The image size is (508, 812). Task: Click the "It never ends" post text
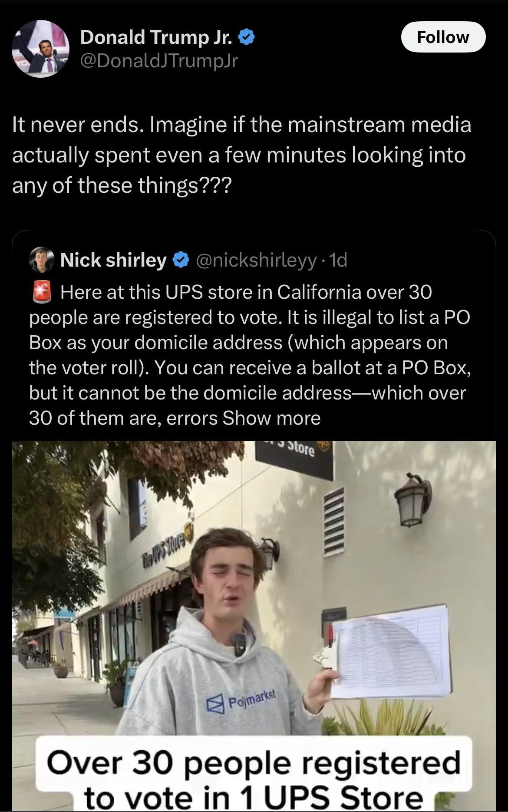241,155
